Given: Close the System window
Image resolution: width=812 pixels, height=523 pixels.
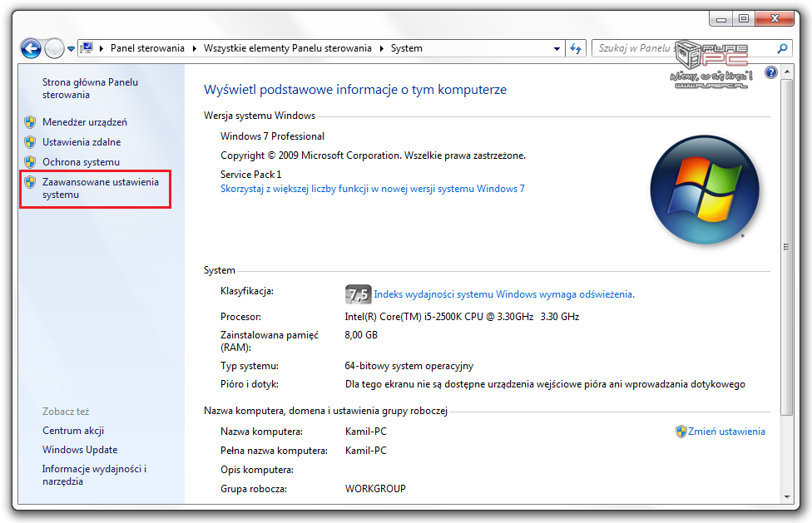Looking at the screenshot, I should coord(775,19).
